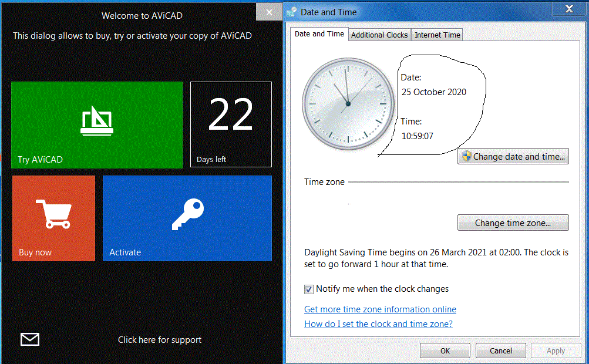Screen dimensions: 589x364
Task: Switch to the Internet Time tab
Action: [437, 35]
